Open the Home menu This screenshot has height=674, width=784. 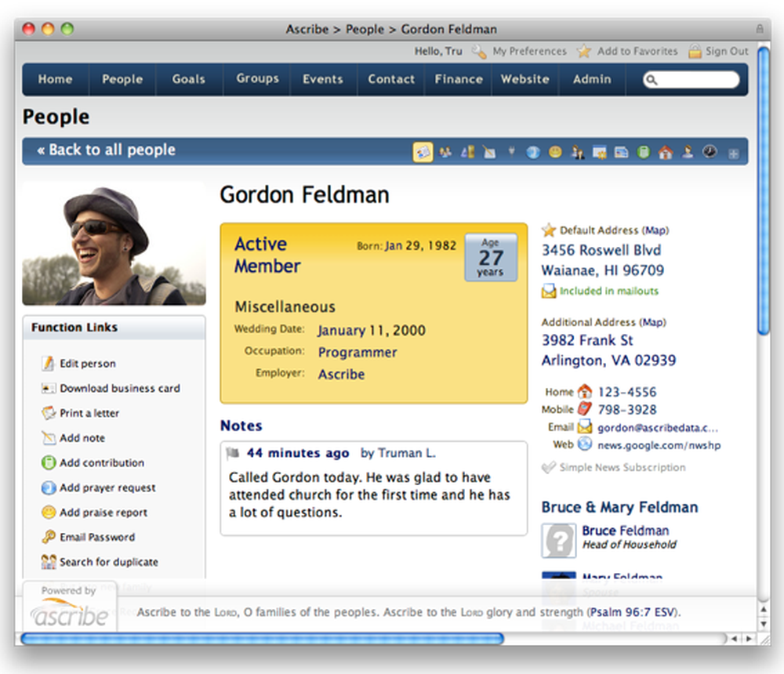[55, 79]
